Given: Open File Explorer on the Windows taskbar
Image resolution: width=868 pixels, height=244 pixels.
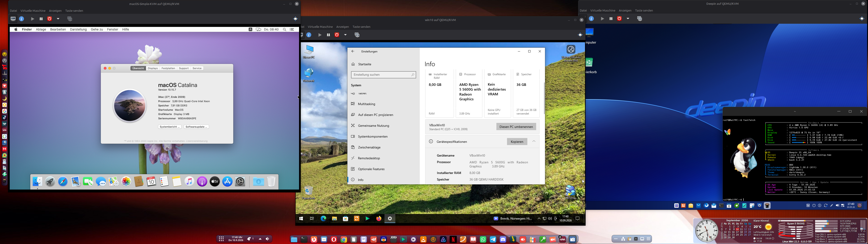Looking at the screenshot, I should point(334,219).
